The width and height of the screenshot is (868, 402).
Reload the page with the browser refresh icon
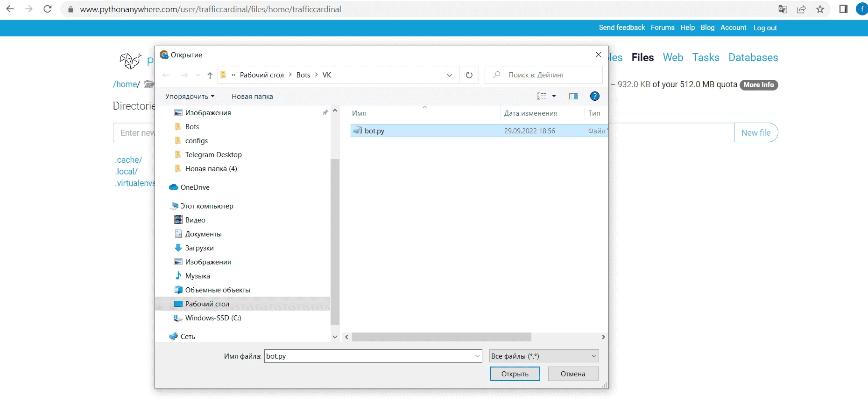pos(47,9)
